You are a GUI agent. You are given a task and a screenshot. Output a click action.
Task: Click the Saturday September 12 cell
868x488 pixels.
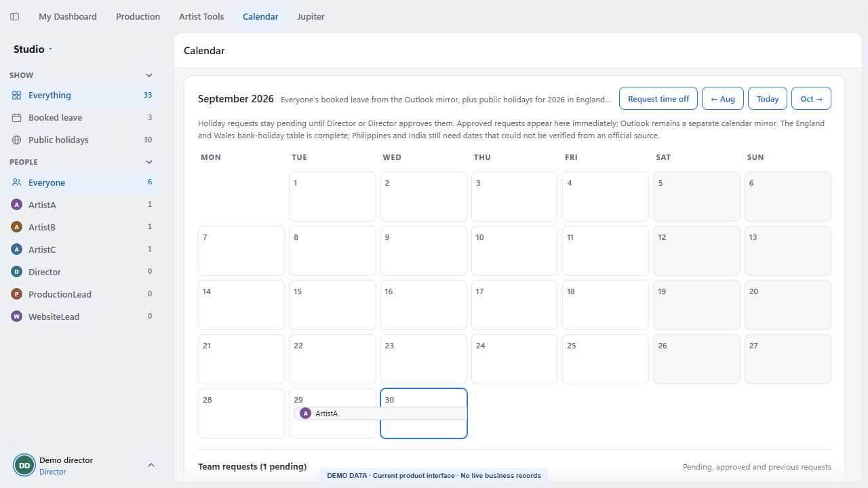697,251
